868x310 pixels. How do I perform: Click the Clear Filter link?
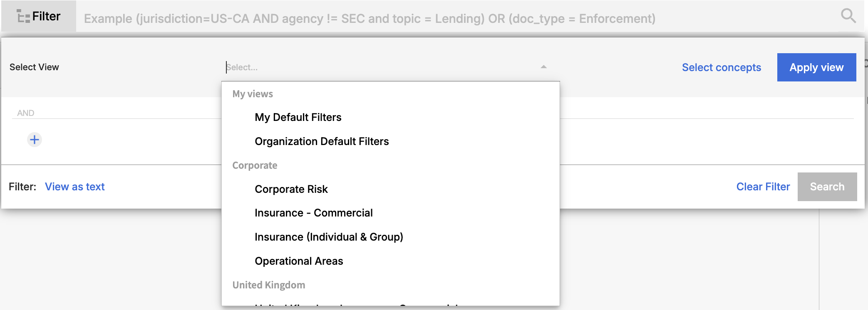point(763,187)
